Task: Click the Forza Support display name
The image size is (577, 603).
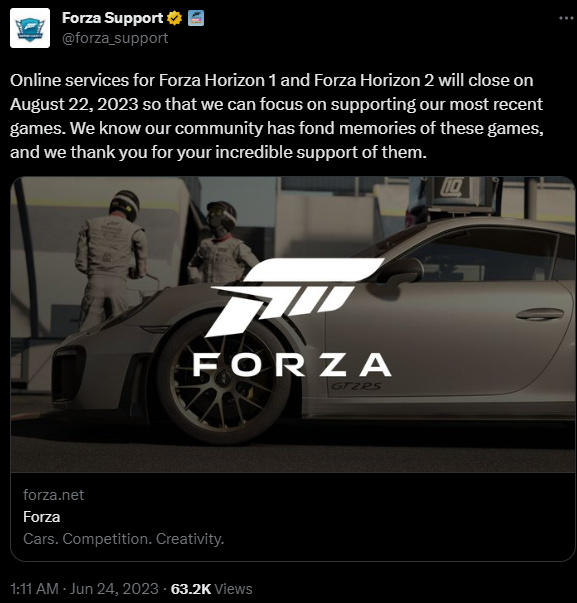Action: 112,18
